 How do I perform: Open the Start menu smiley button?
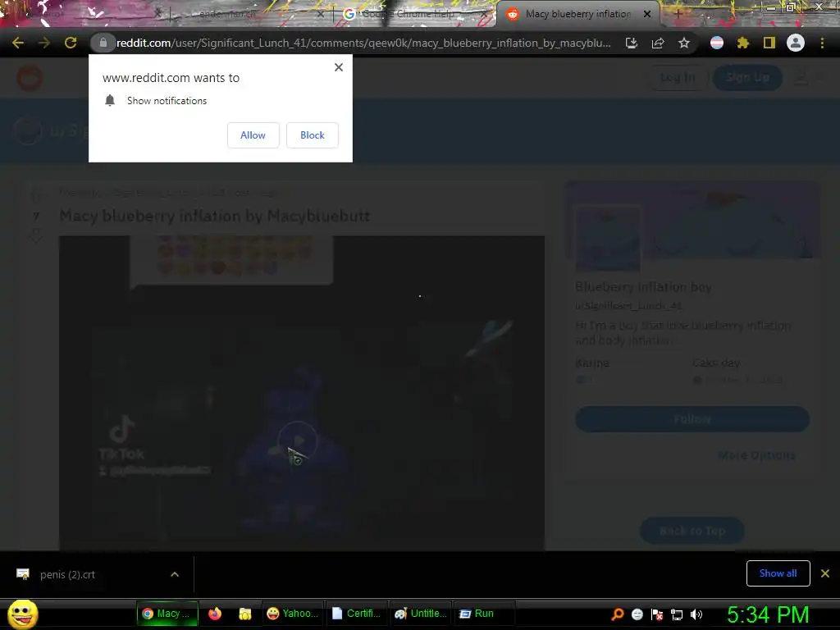(23, 614)
